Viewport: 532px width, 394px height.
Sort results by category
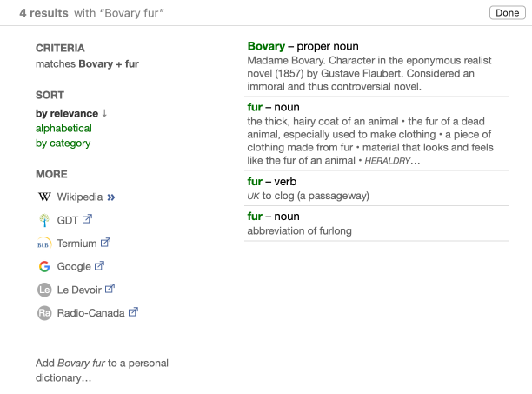tap(63, 143)
